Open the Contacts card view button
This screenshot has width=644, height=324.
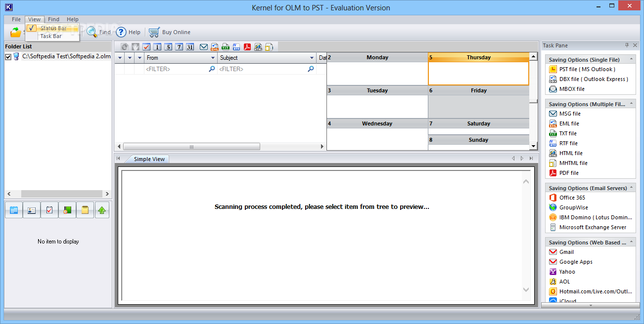32,210
